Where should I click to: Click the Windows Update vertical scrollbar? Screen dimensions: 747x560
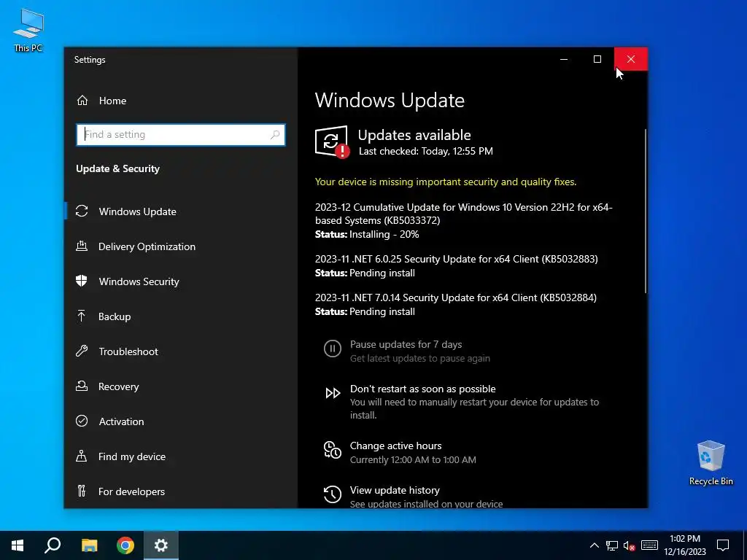646,211
